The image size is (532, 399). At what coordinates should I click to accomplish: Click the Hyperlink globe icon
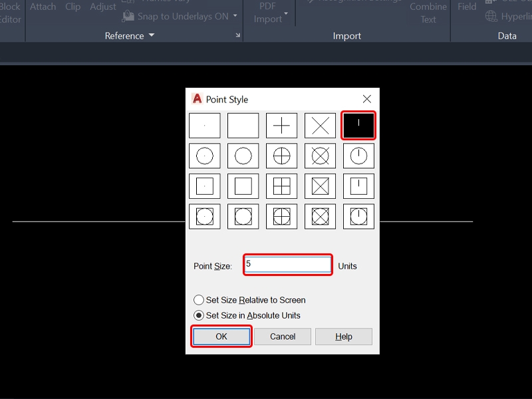[491, 16]
